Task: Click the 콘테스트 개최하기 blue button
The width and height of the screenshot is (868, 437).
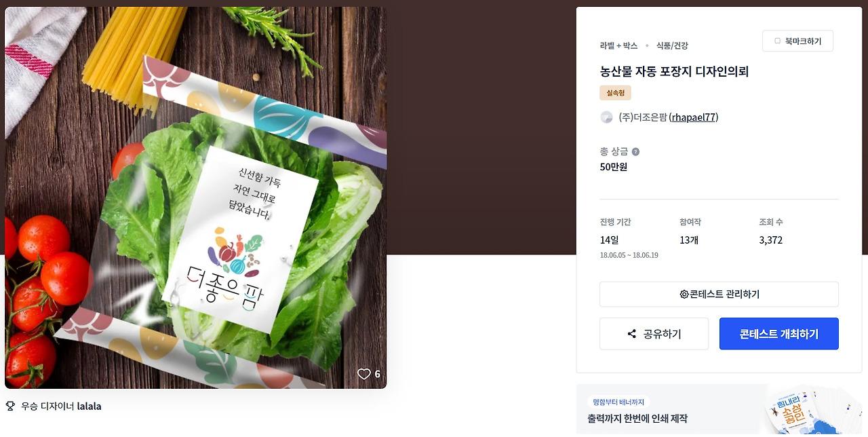Action: tap(779, 334)
